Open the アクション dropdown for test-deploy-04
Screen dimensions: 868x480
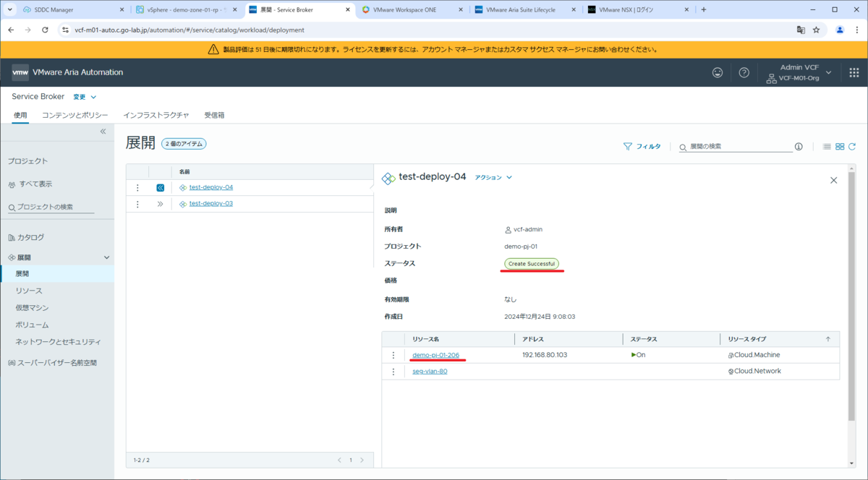coord(493,177)
